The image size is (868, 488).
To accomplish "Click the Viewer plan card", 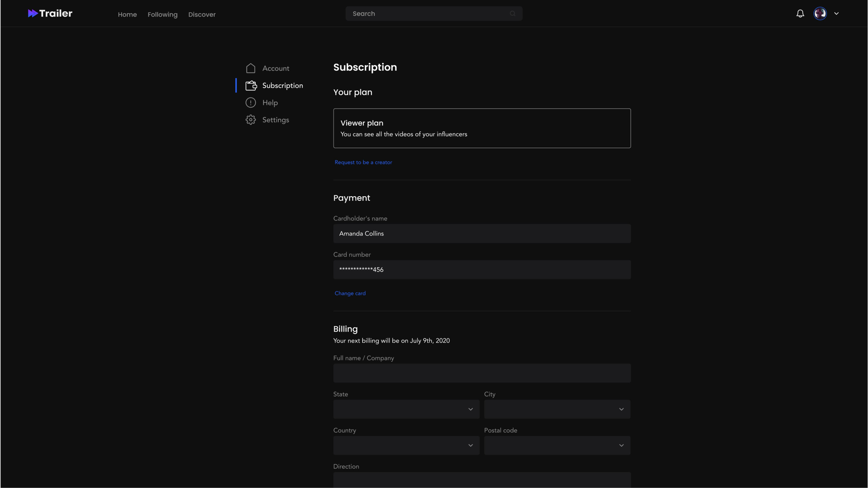I will tap(482, 128).
